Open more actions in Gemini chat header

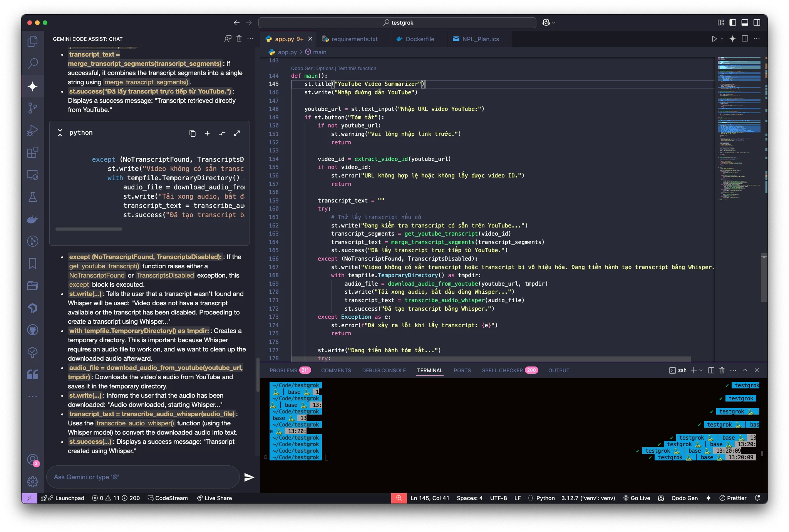point(250,38)
